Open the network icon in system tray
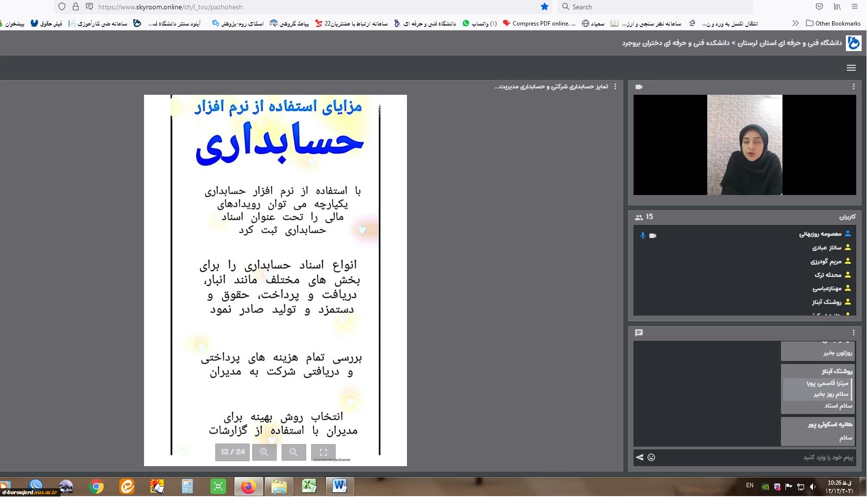This screenshot has width=868, height=501. coord(801,487)
